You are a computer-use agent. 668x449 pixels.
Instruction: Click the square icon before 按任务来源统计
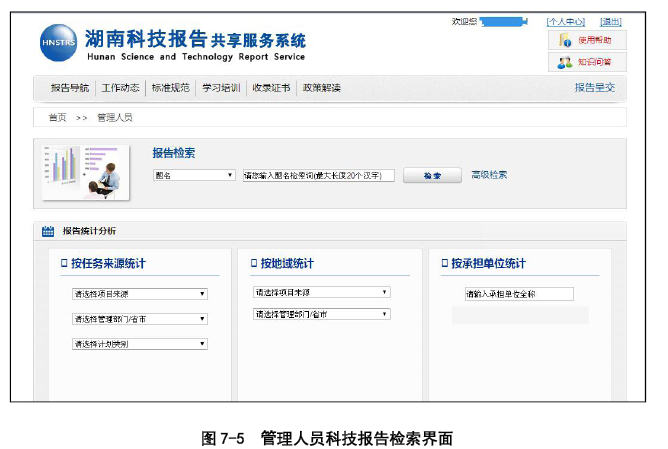(64, 264)
